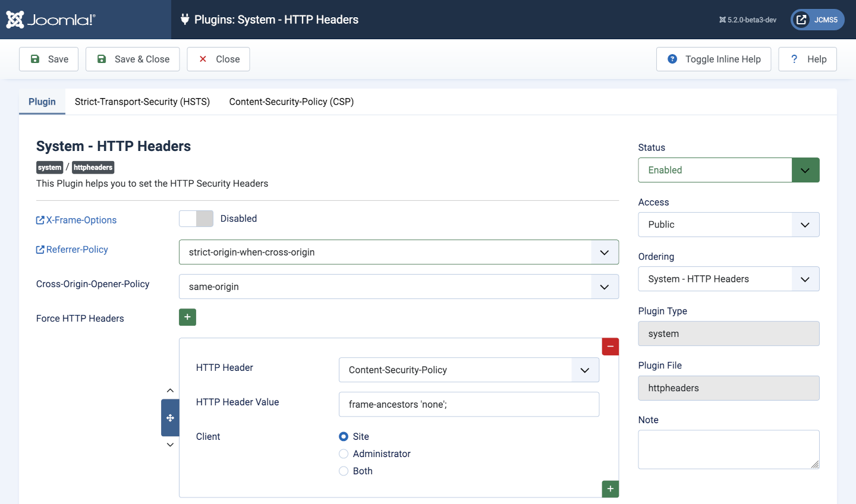Viewport: 856px width, 504px height.
Task: Click the Close button in toolbar
Action: pyautogui.click(x=218, y=59)
